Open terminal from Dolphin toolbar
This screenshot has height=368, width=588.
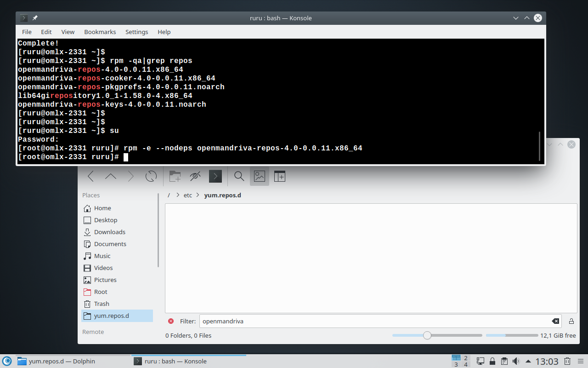pyautogui.click(x=215, y=176)
